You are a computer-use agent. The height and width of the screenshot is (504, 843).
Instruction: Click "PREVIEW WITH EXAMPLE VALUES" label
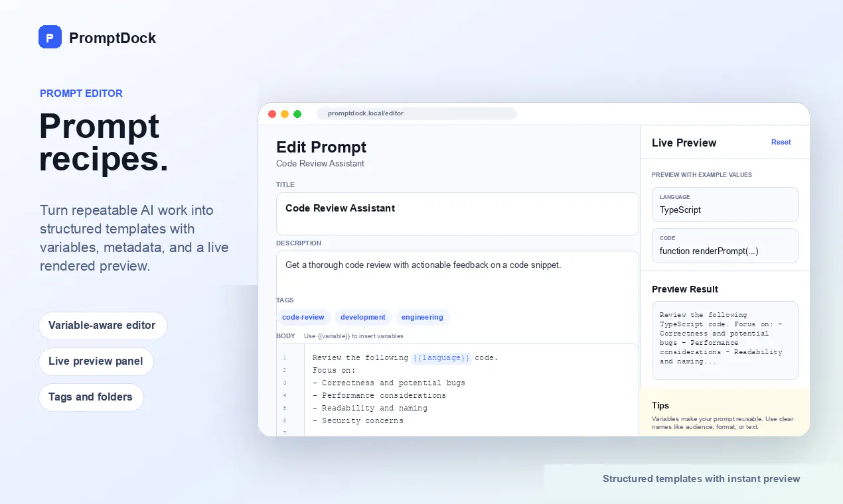tap(702, 175)
